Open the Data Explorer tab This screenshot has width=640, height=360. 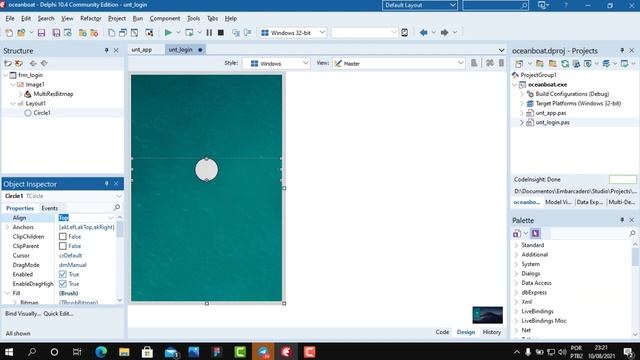(x=590, y=202)
